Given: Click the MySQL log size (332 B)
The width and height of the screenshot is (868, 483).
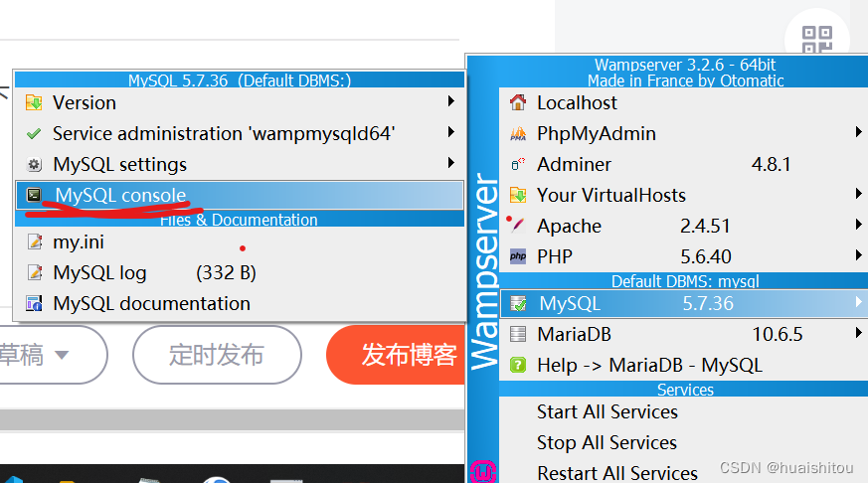Looking at the screenshot, I should pos(226,272).
